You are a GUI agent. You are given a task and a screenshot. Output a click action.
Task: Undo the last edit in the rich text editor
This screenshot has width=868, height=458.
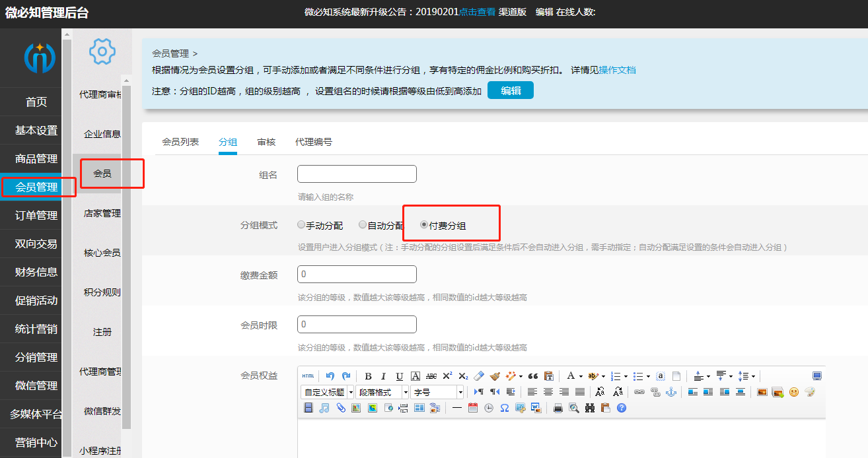point(330,376)
